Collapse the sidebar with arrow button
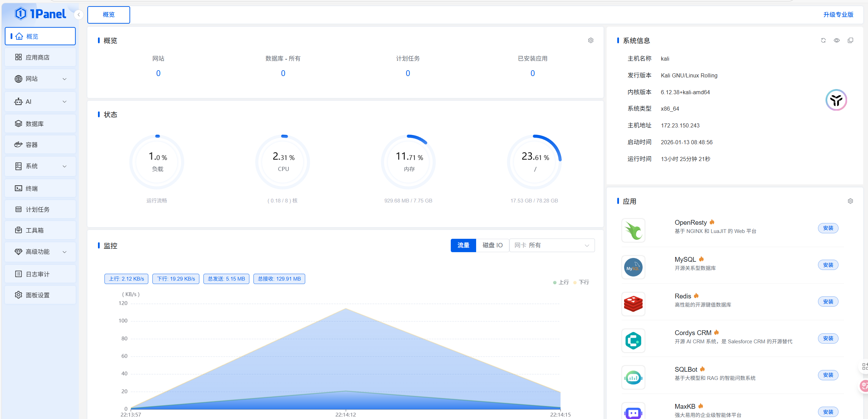Viewport: 868px width, 419px height. [79, 15]
